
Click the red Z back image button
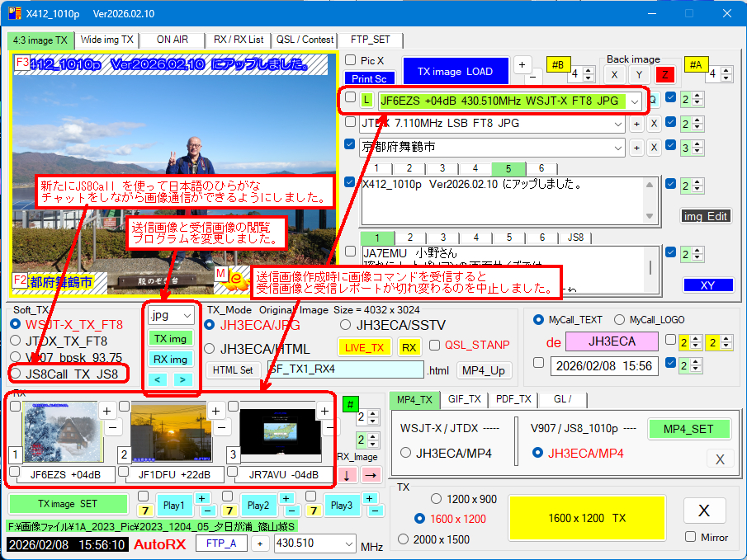pyautogui.click(x=664, y=74)
